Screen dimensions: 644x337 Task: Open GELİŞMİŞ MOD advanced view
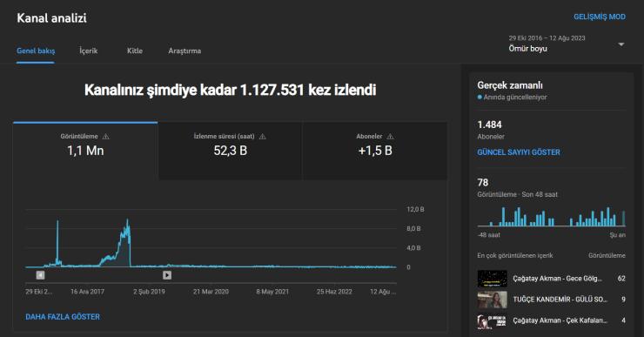coord(600,17)
